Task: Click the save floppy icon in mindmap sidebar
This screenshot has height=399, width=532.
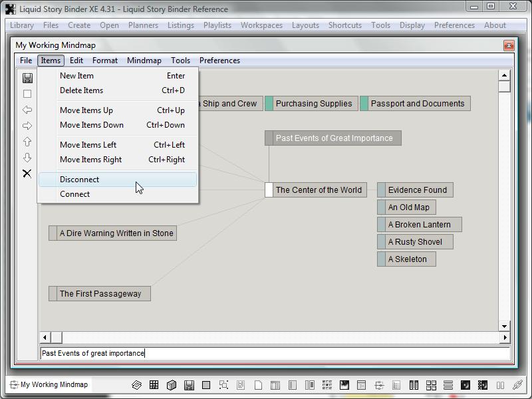Action: pos(27,78)
